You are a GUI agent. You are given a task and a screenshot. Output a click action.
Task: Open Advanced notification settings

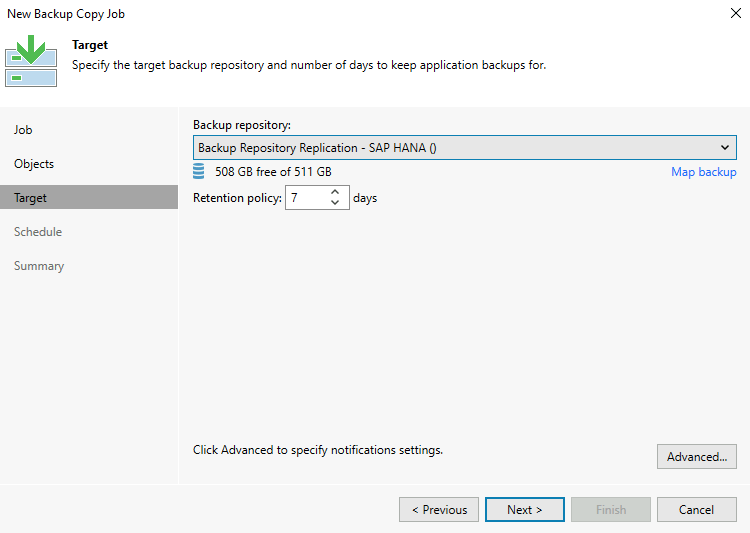[696, 457]
